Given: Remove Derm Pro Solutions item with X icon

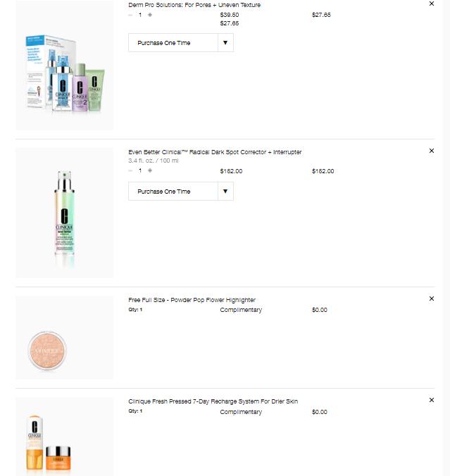Looking at the screenshot, I should (432, 4).
